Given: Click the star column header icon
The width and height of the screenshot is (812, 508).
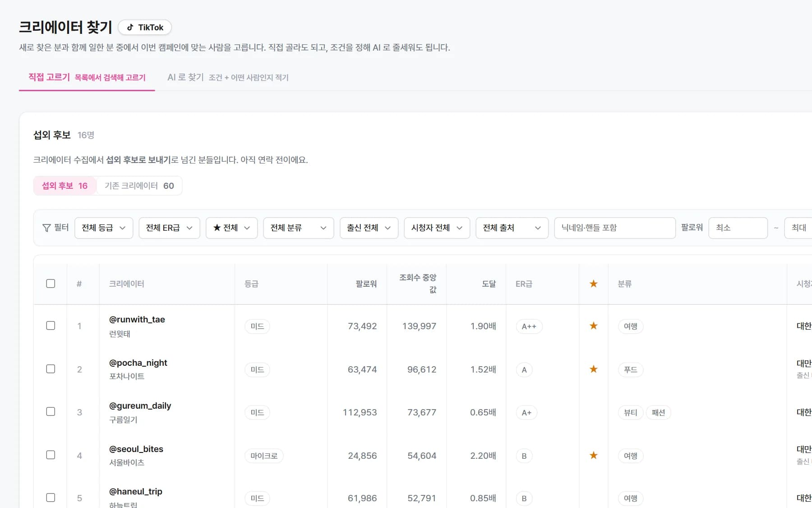Looking at the screenshot, I should [594, 284].
